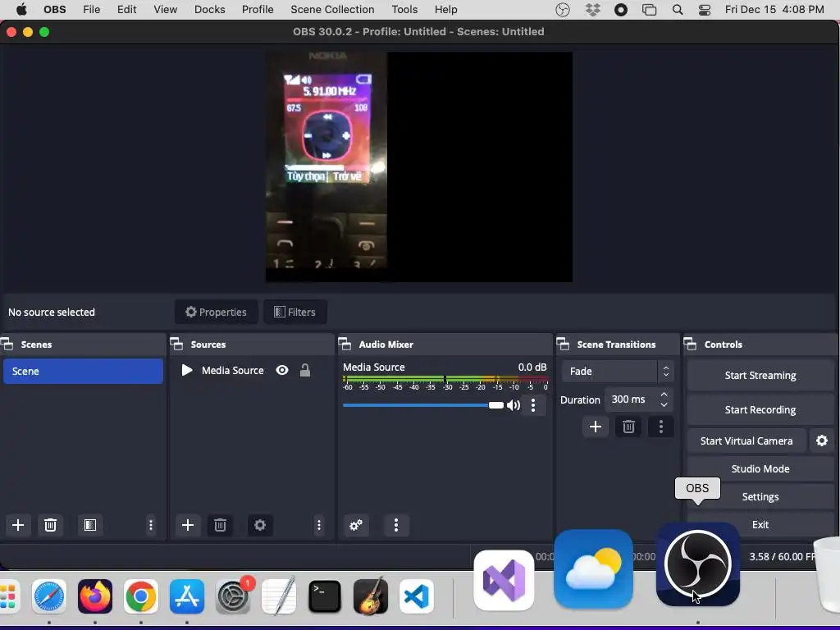The height and width of the screenshot is (630, 840).
Task: Add a new scene transition
Action: pos(596,427)
